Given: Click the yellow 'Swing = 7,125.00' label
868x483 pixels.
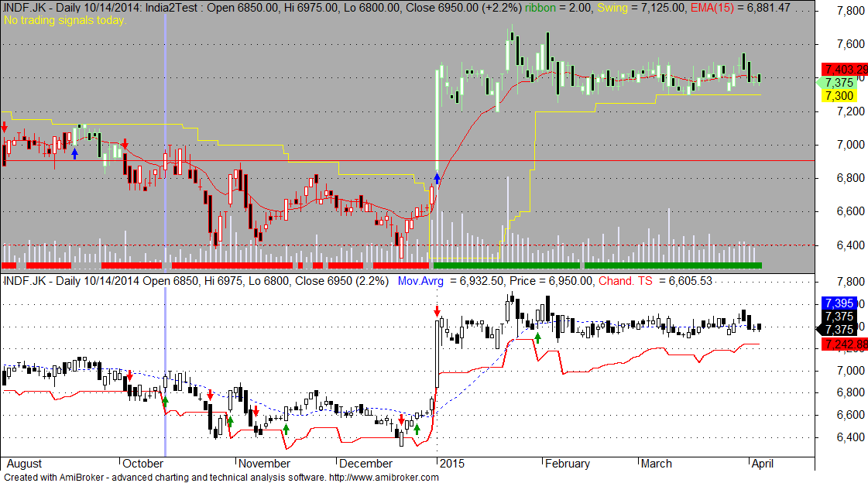Looking at the screenshot, I should coord(641,8).
